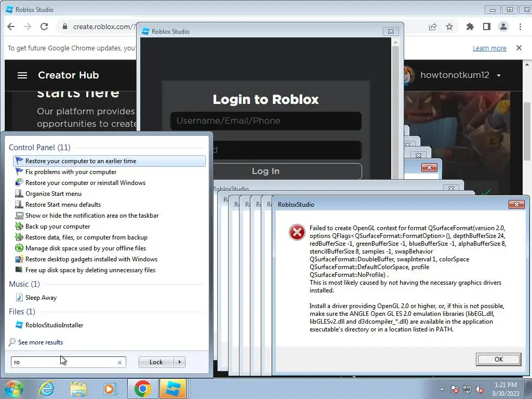532x399 pixels.
Task: Click the muted volume tray icon
Action: tap(480, 389)
